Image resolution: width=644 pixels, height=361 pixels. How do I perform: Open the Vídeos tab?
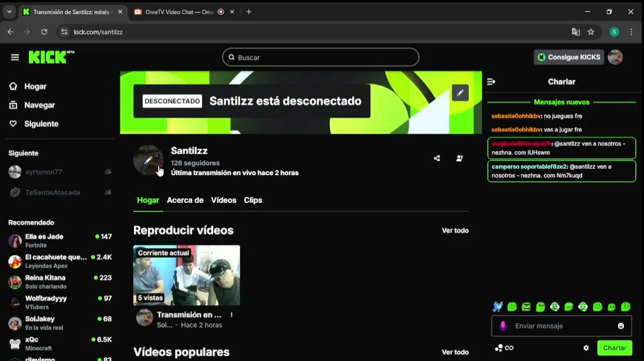click(x=224, y=200)
